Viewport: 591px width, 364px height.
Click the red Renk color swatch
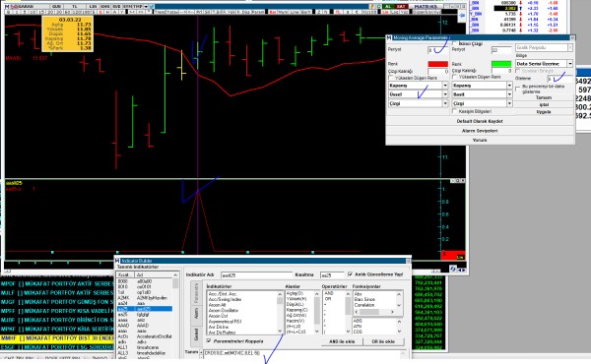pos(437,64)
